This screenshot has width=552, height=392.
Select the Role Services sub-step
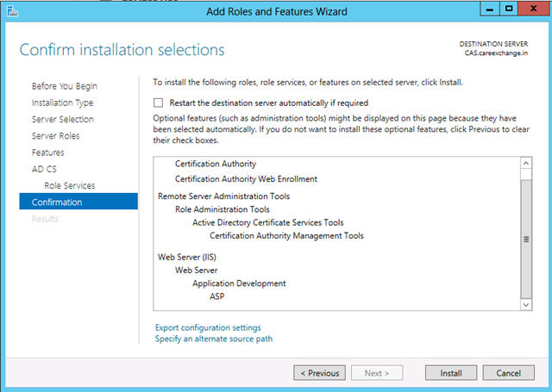tap(69, 185)
